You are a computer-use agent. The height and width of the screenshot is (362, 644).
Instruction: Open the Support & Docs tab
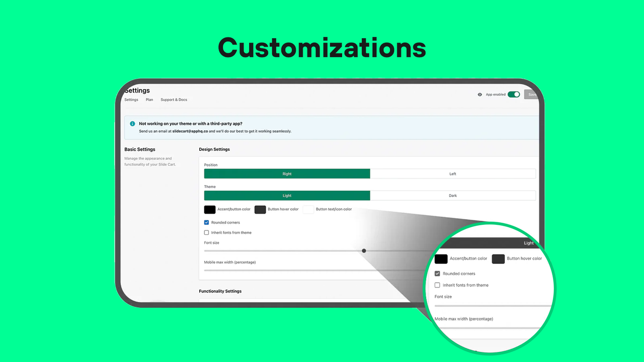pyautogui.click(x=174, y=100)
